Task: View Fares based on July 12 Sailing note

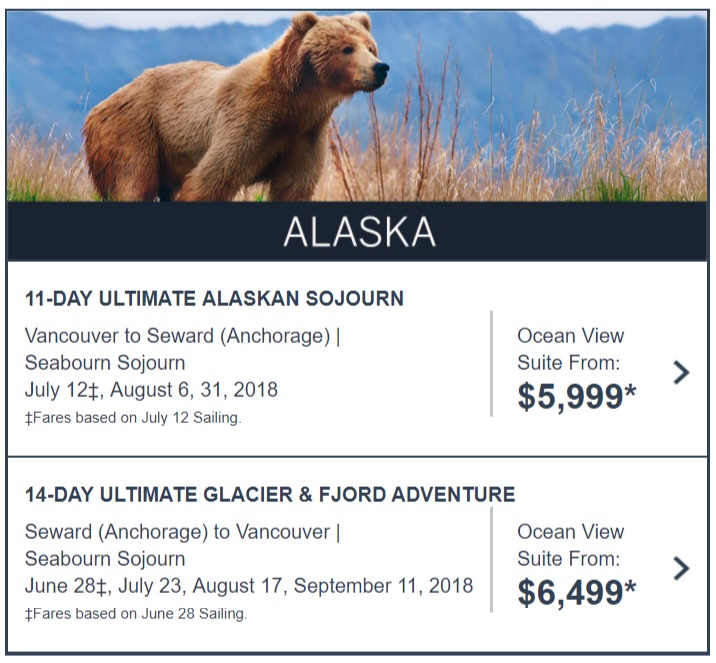Action: (133, 418)
